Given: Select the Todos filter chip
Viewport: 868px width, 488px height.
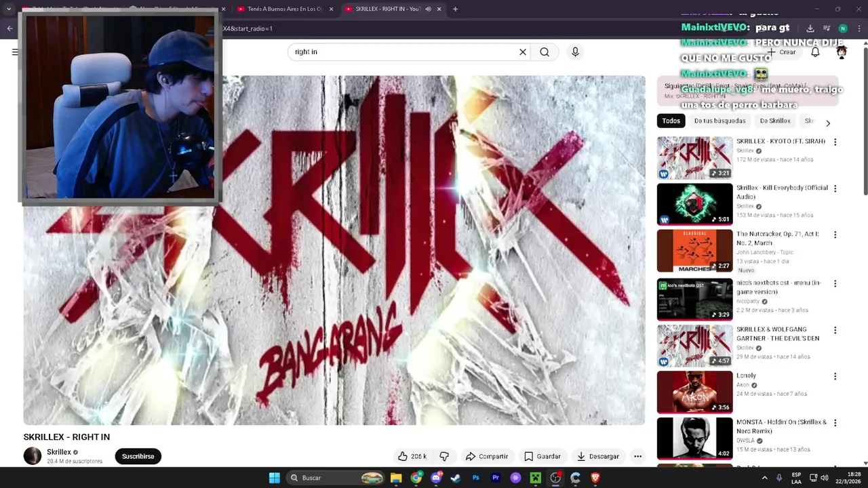Looking at the screenshot, I should [x=671, y=121].
